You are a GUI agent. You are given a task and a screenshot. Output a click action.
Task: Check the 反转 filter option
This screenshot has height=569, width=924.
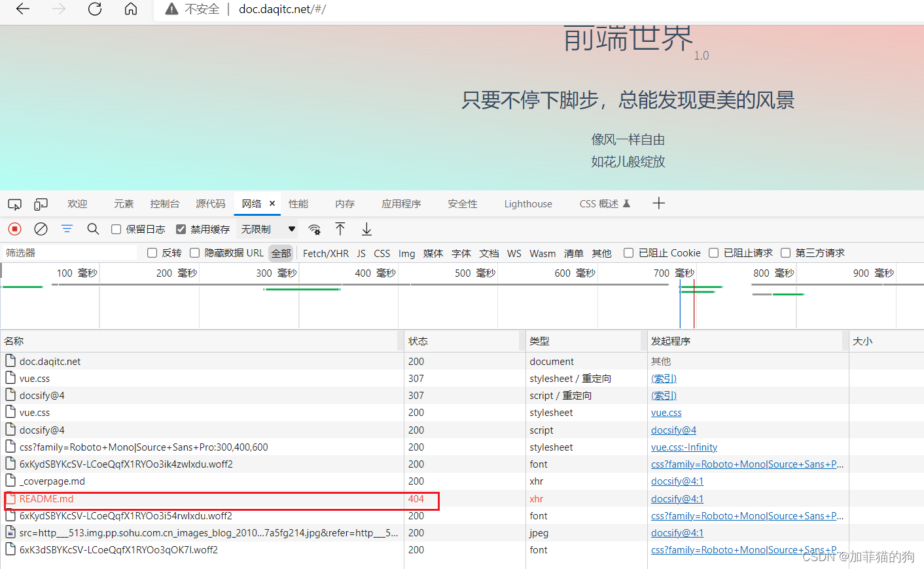point(151,252)
